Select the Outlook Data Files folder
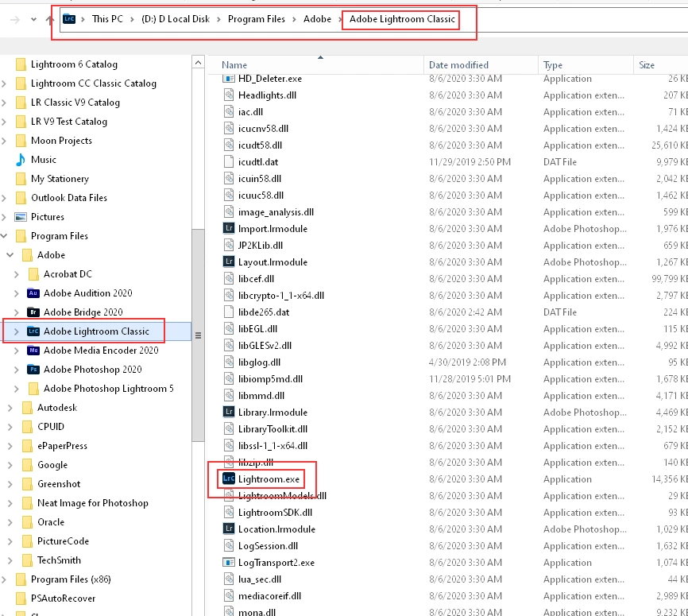Screen dimensions: 688x616 pyautogui.click(x=69, y=198)
